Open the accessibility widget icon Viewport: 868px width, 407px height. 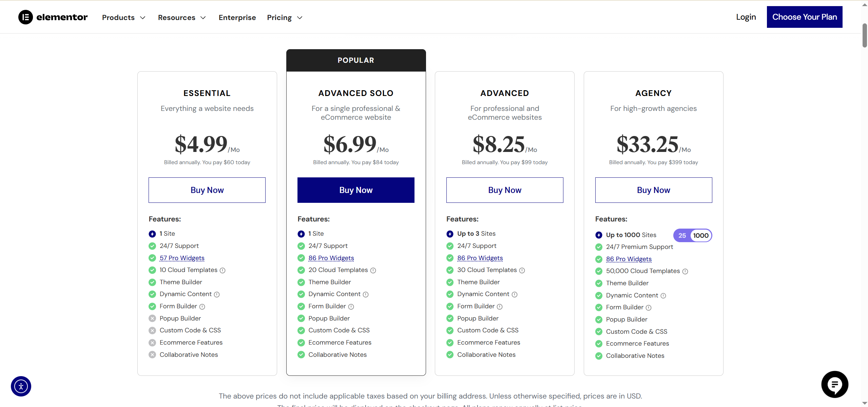[21, 386]
